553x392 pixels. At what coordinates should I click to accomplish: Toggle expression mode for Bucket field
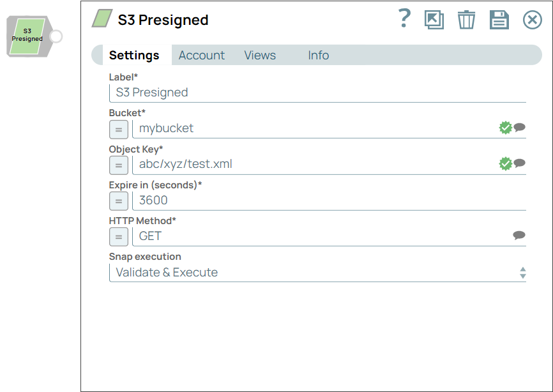point(118,130)
